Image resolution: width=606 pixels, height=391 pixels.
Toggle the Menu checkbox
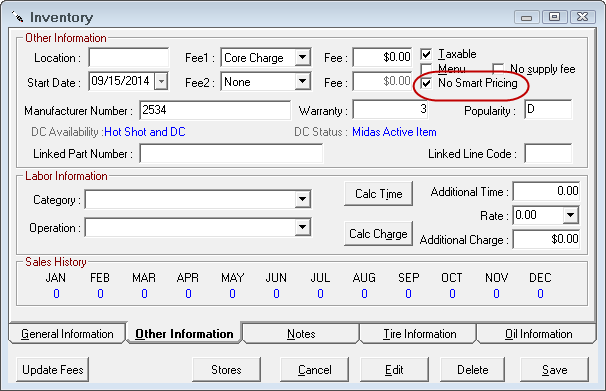pyautogui.click(x=426, y=69)
